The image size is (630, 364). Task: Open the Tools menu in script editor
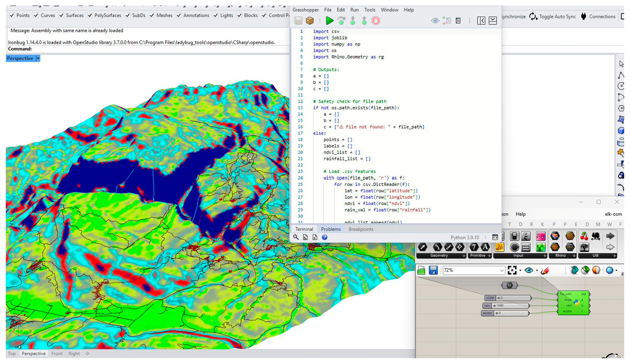click(x=370, y=10)
